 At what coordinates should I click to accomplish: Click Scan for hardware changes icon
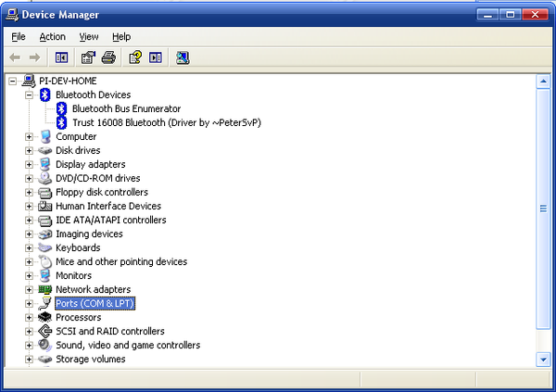(183, 57)
